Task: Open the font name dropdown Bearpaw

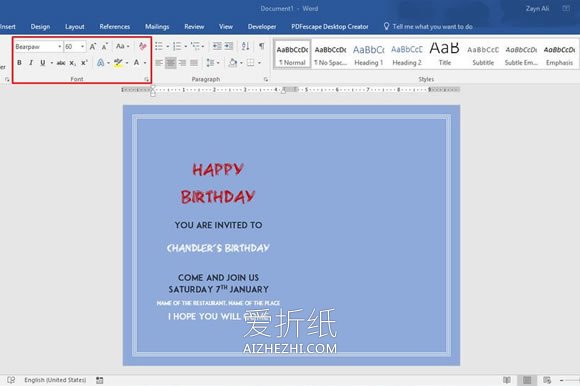Action: tap(60, 47)
